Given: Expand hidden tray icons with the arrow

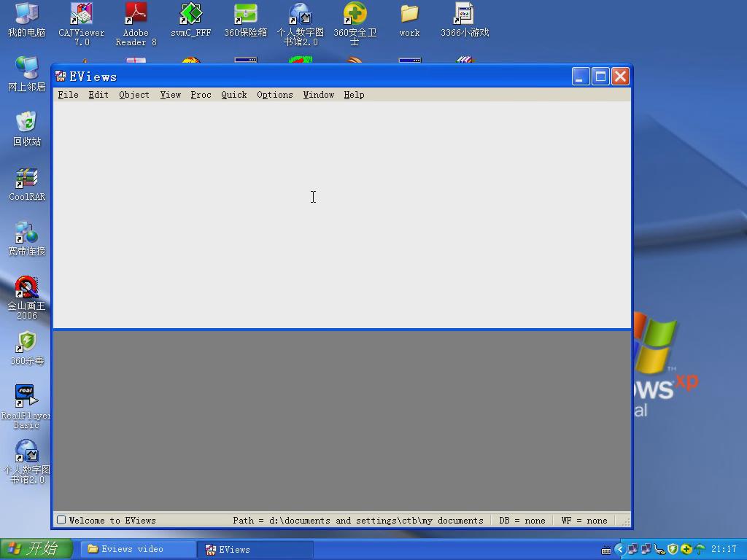Looking at the screenshot, I should [x=619, y=550].
